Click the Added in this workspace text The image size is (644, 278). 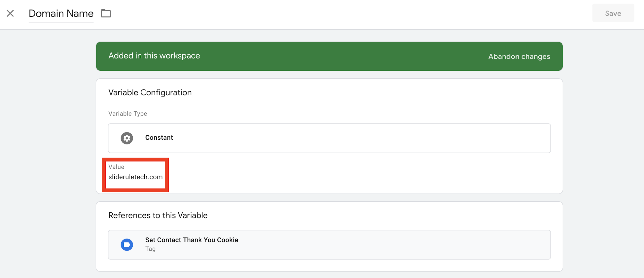point(154,56)
